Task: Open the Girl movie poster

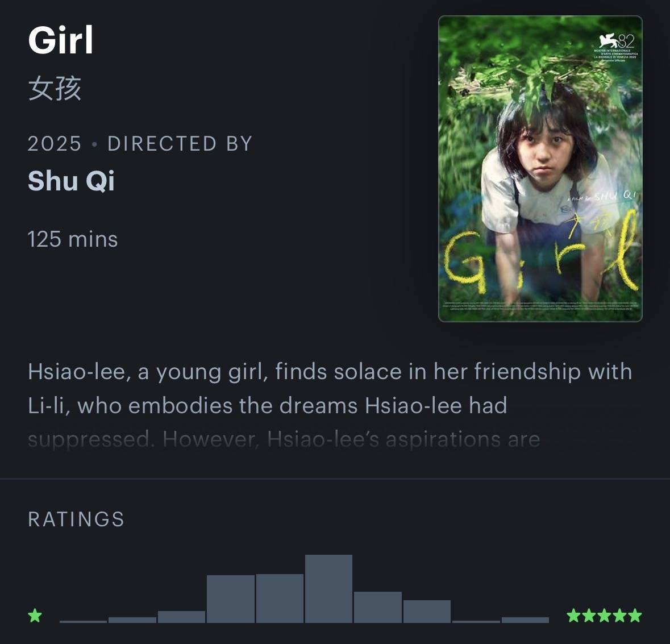Action: coord(540,169)
